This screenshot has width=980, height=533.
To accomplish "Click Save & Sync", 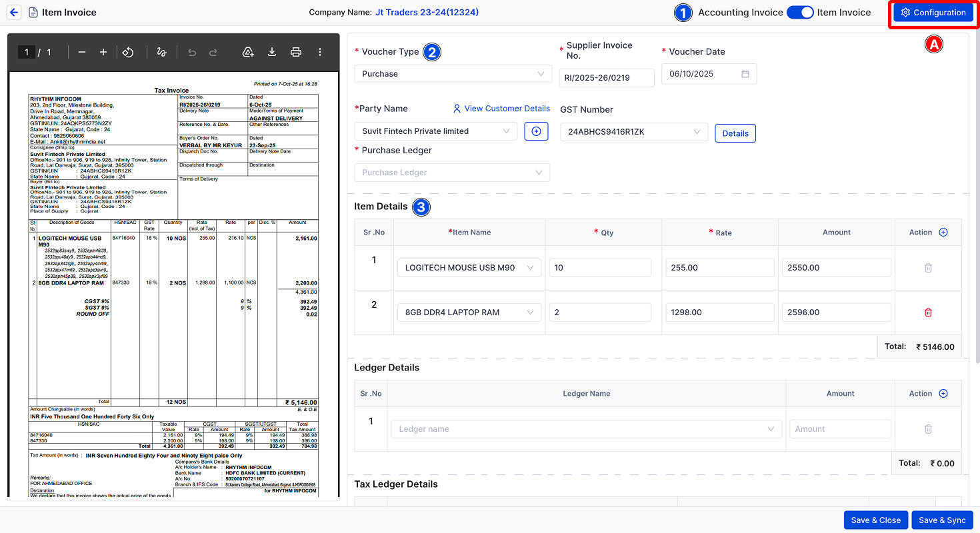I will 942,520.
